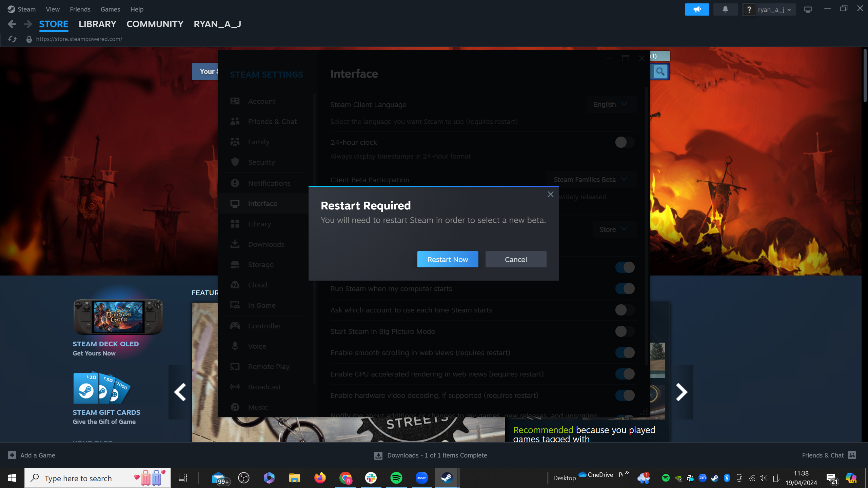Viewport: 868px width, 488px height.
Task: Expand the Store start-up location dropdown
Action: pos(614,229)
